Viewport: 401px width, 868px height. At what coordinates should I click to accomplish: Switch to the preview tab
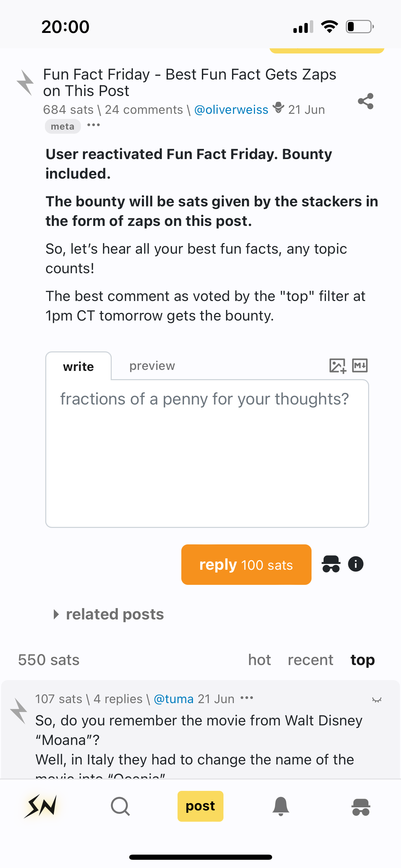click(152, 366)
